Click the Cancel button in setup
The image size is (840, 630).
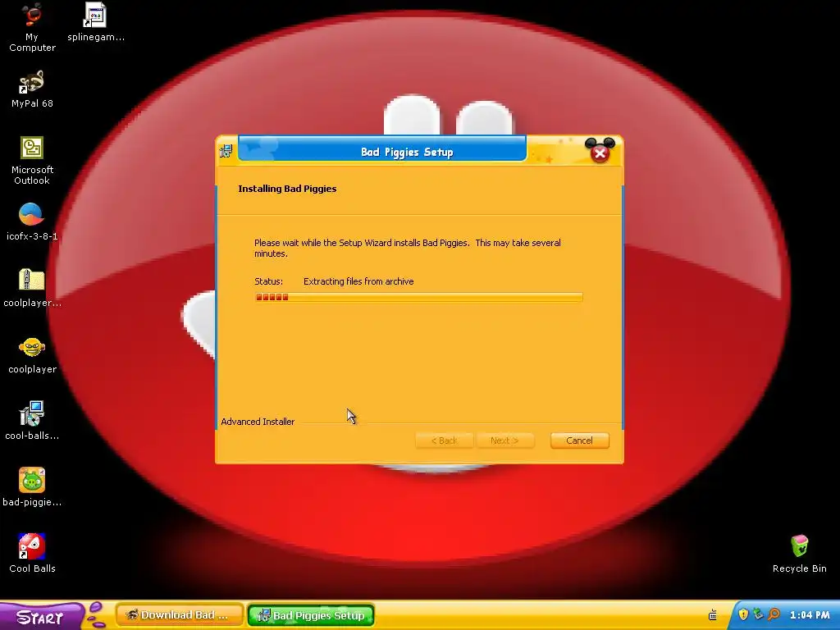coord(580,441)
